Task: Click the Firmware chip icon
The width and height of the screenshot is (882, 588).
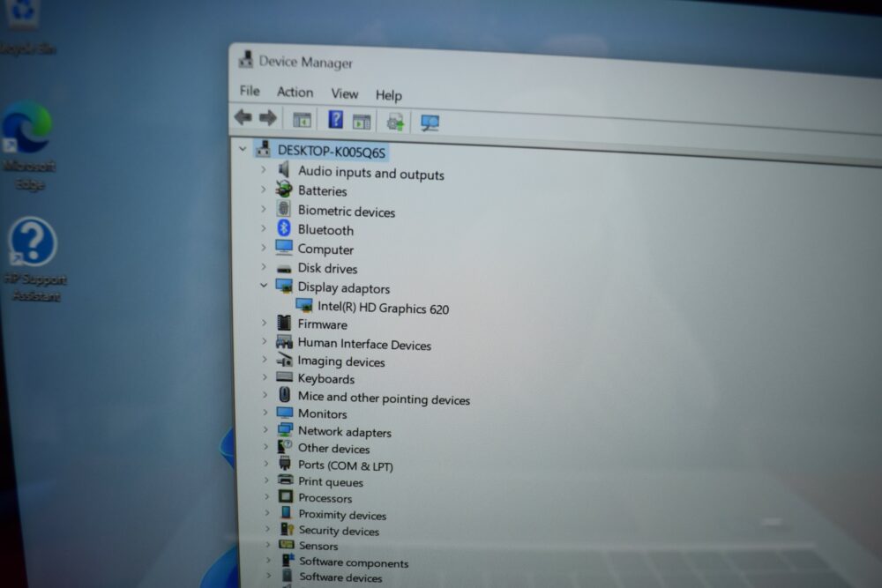Action: click(284, 323)
